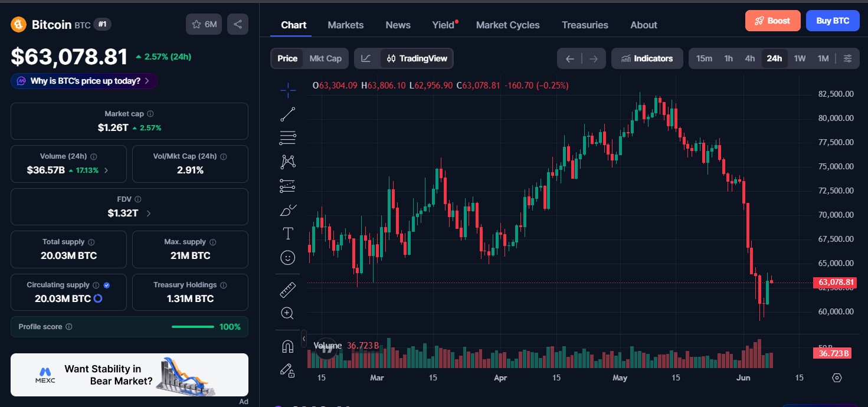
Task: Set chart interval to 4h
Action: point(750,58)
